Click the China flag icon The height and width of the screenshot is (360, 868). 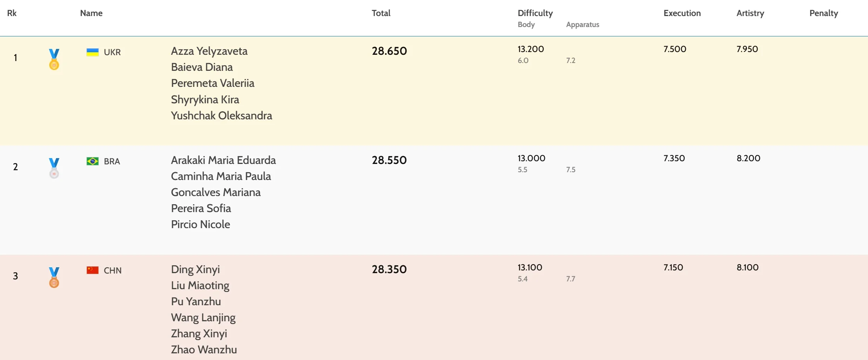click(x=93, y=270)
